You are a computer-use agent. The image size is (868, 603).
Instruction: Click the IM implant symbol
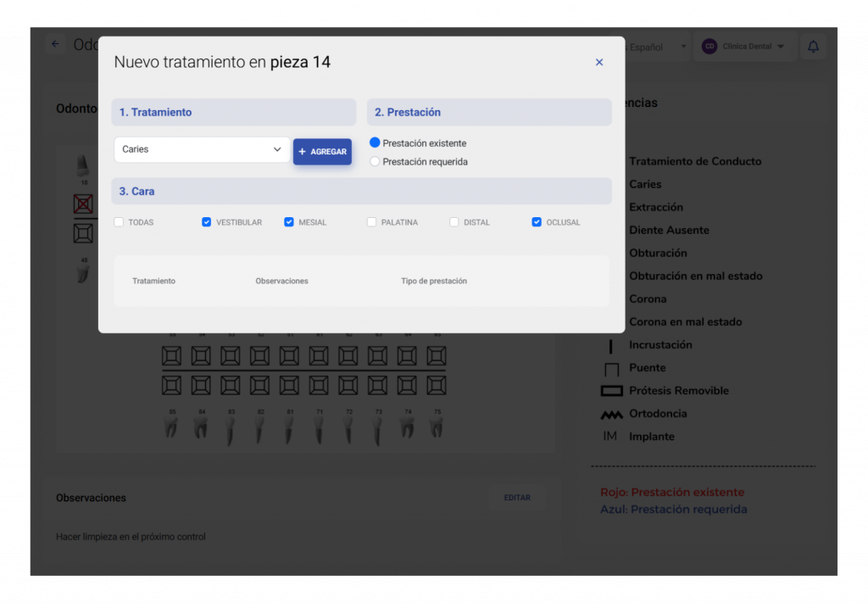610,436
